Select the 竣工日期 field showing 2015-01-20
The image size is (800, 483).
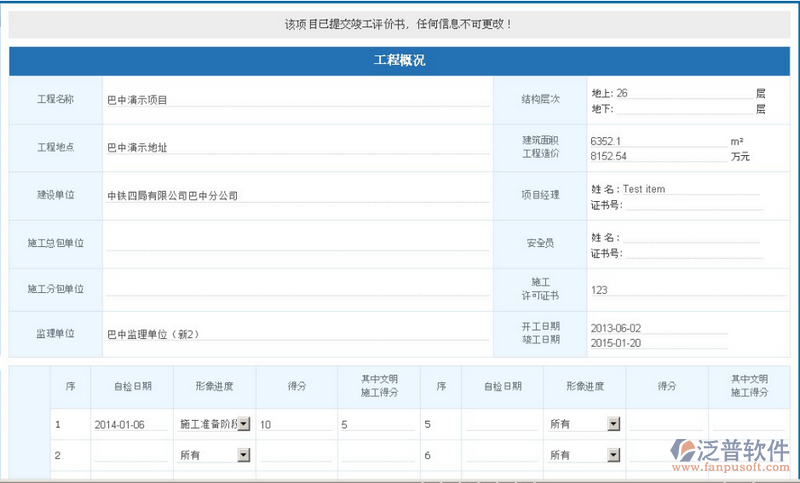(x=658, y=342)
